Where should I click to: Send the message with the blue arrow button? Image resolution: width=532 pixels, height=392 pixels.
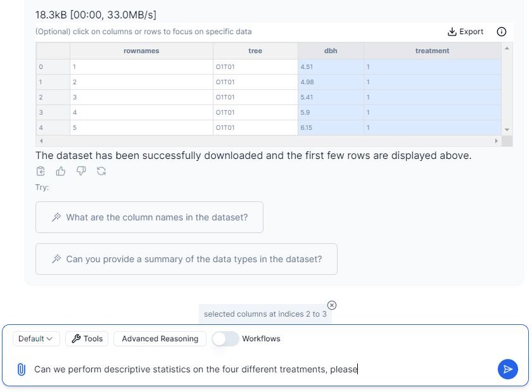pos(507,369)
